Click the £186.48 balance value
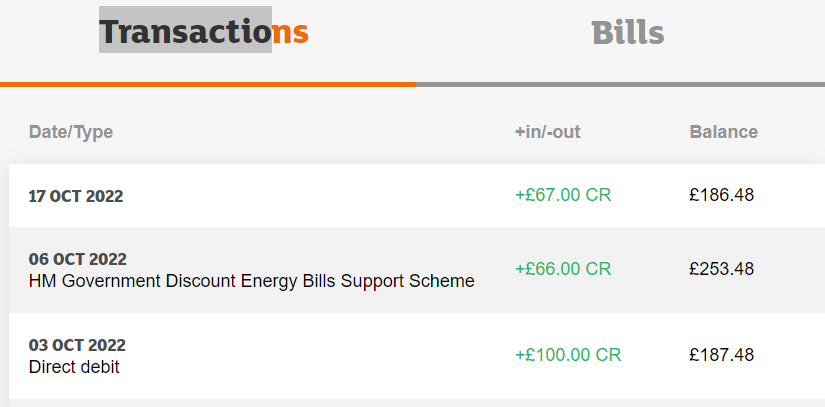 click(x=721, y=195)
